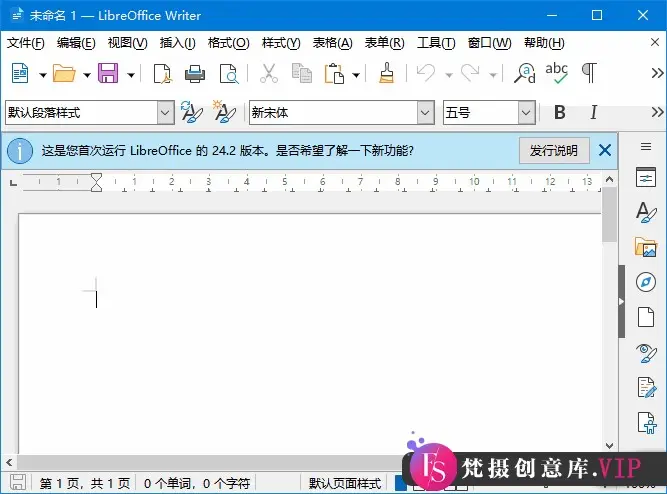Open the New document dropdown arrow
This screenshot has height=494, width=667.
[x=43, y=75]
